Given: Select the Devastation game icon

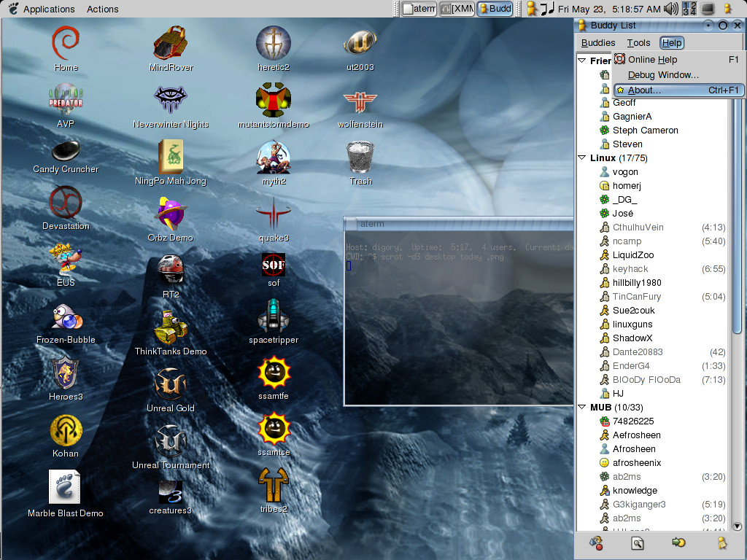Looking at the screenshot, I should pos(66,203).
